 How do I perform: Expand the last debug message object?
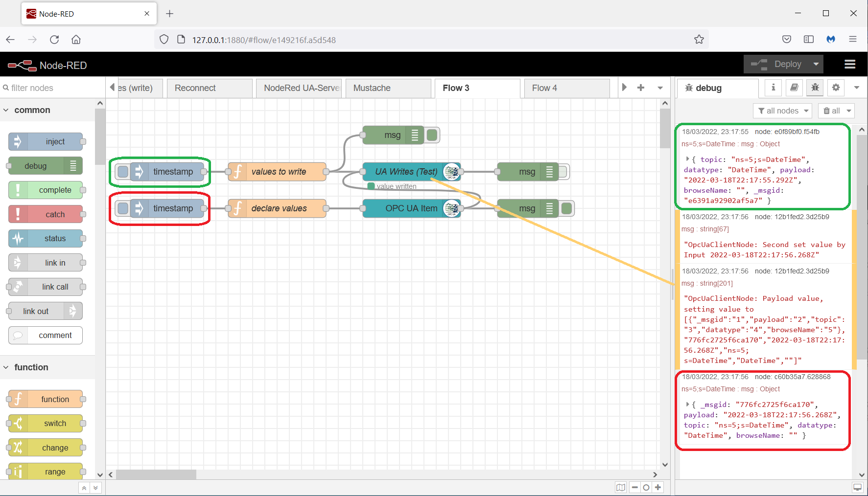point(688,404)
